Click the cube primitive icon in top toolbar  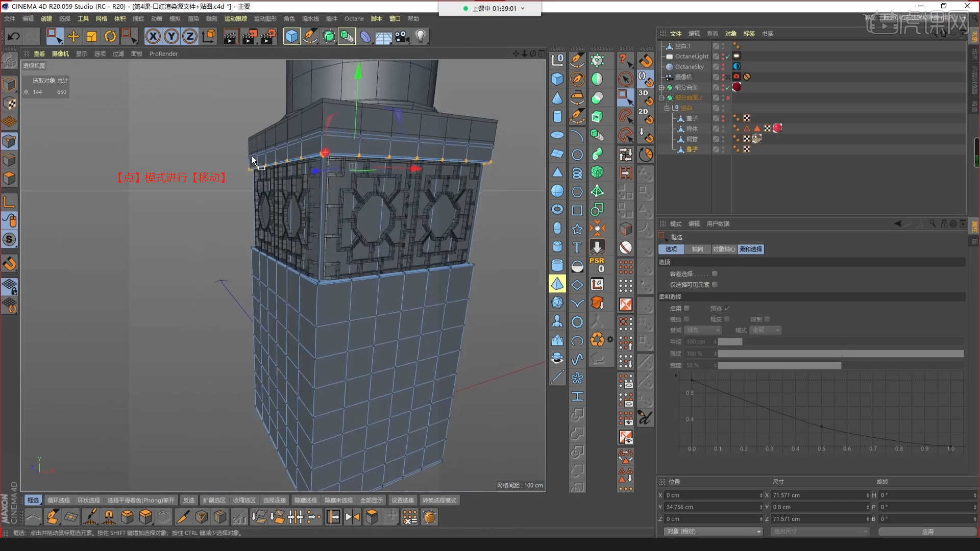coord(291,36)
